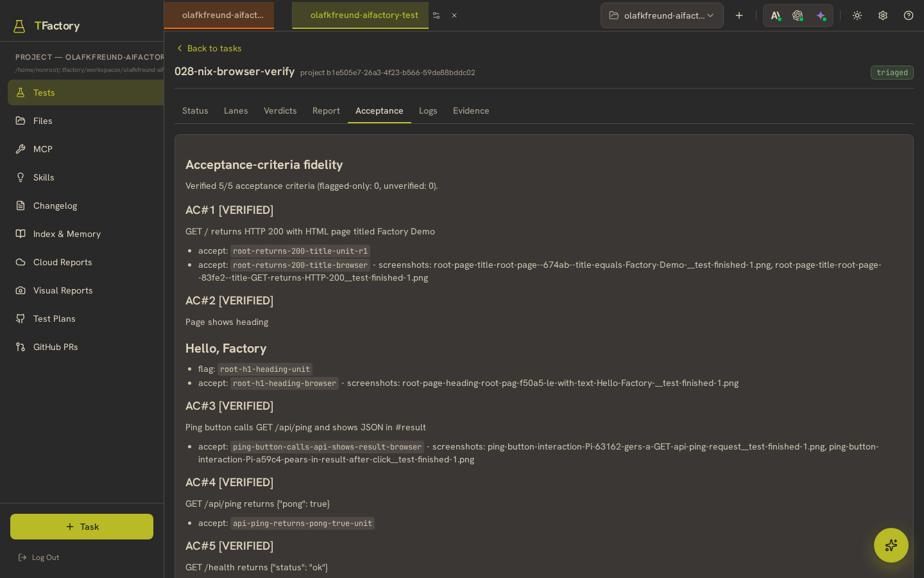This screenshot has width=924, height=578.
Task: Click Acceptance-criteria fidelity heading
Action: click(264, 164)
